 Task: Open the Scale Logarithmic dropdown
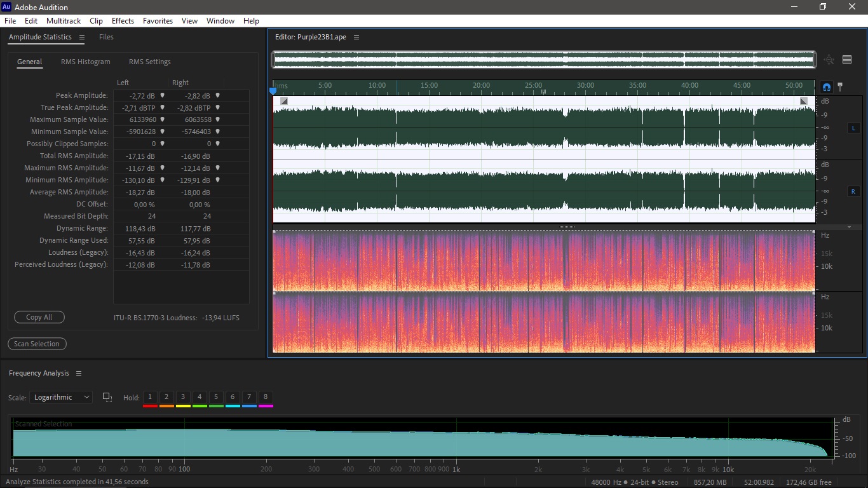[x=61, y=397]
